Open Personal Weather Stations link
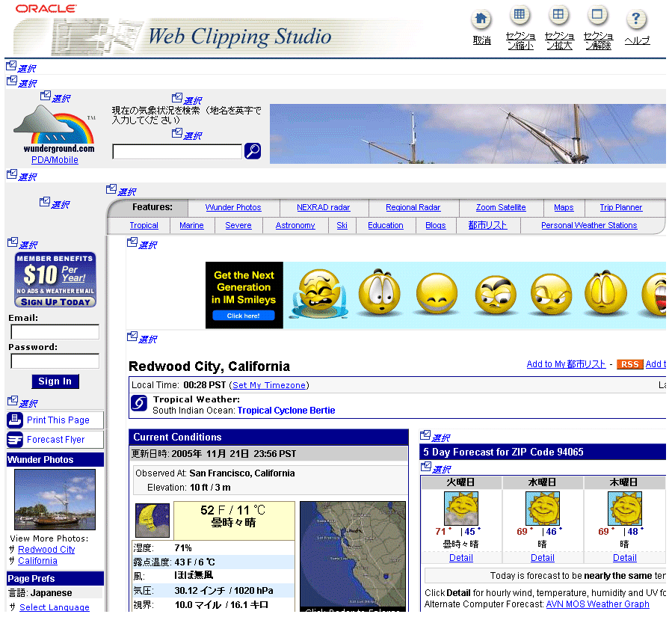This screenshot has height=617, width=672. 589,226
